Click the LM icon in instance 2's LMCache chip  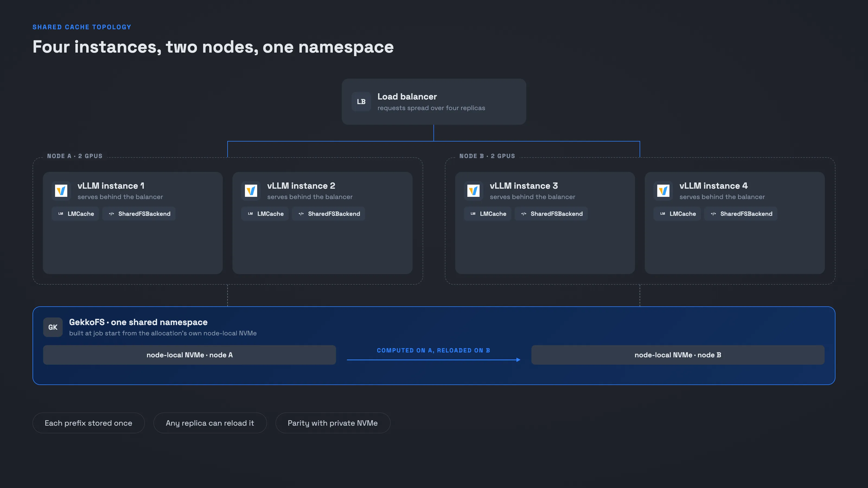250,214
